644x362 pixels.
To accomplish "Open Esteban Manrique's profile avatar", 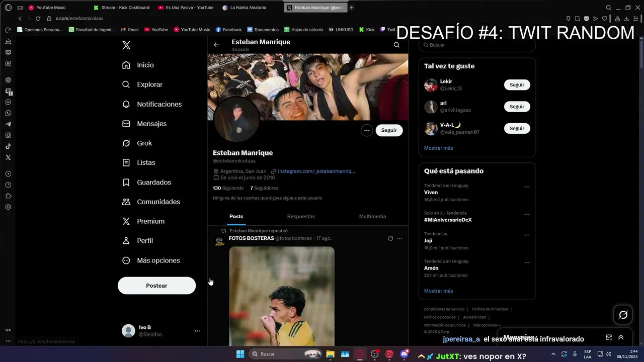I will [x=236, y=120].
